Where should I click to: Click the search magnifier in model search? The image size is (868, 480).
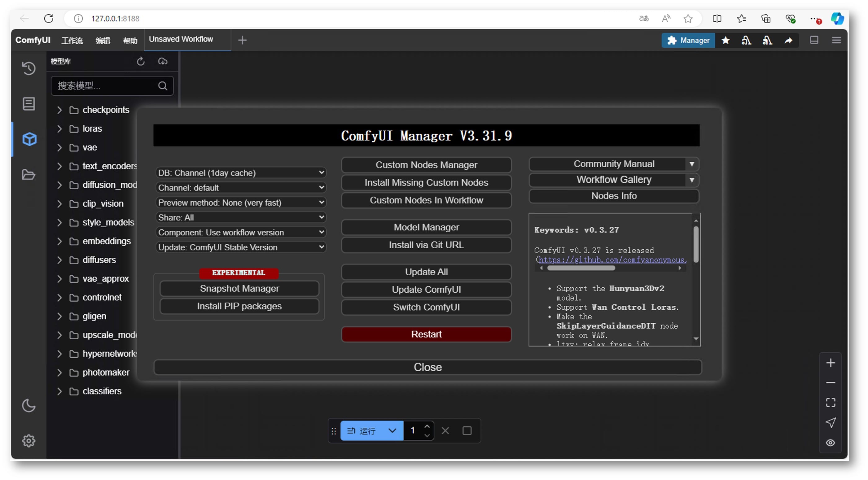point(163,86)
